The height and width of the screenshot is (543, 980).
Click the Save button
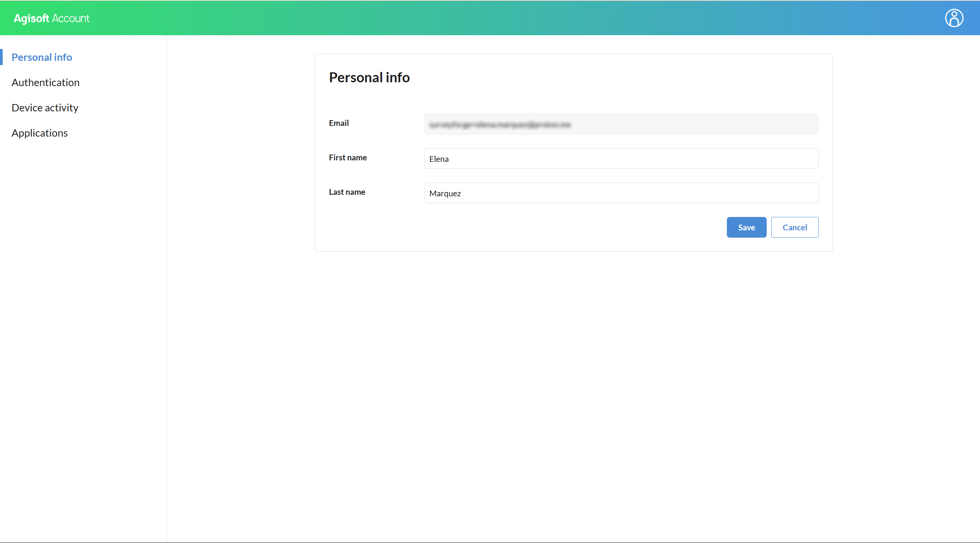746,227
